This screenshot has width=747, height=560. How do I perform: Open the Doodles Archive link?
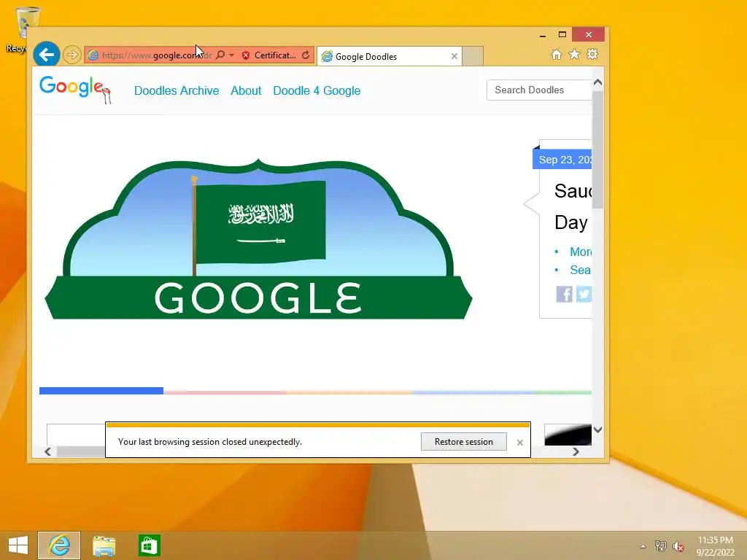tap(177, 90)
